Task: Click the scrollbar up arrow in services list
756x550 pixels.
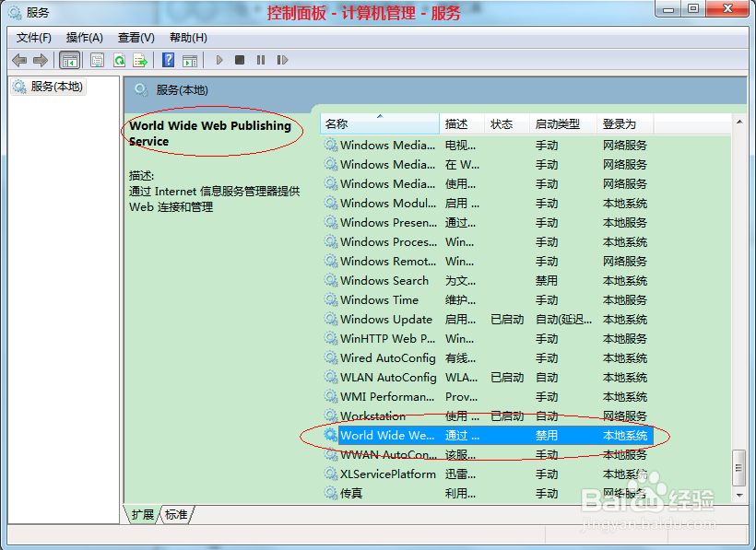Action: [x=739, y=123]
